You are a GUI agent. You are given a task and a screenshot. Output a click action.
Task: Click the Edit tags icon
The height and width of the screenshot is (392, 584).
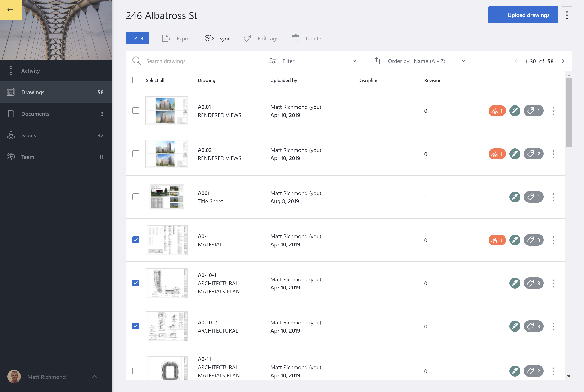pos(247,39)
